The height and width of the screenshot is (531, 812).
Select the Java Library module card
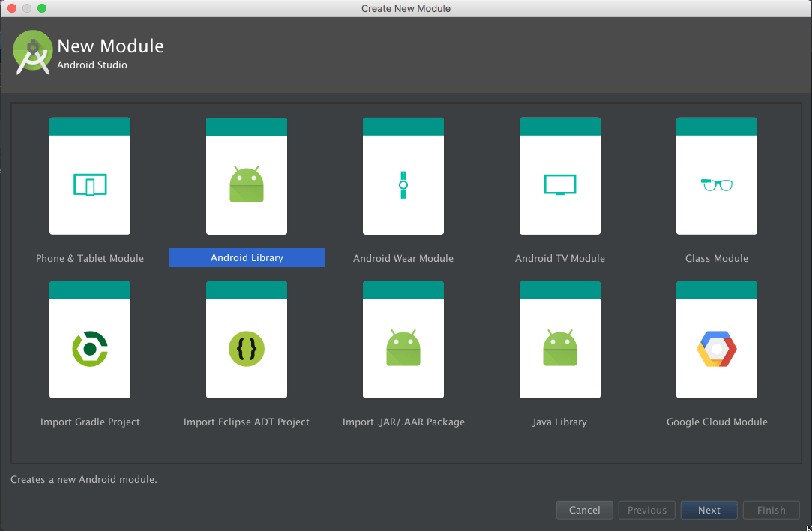560,340
